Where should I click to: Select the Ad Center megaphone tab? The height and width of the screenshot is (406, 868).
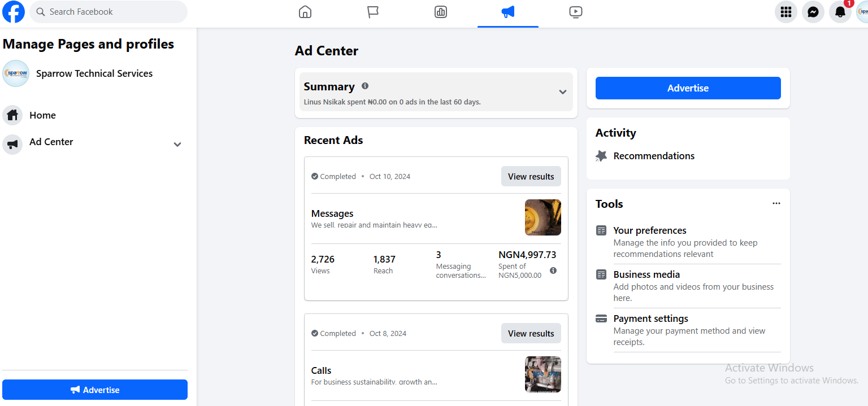point(507,12)
